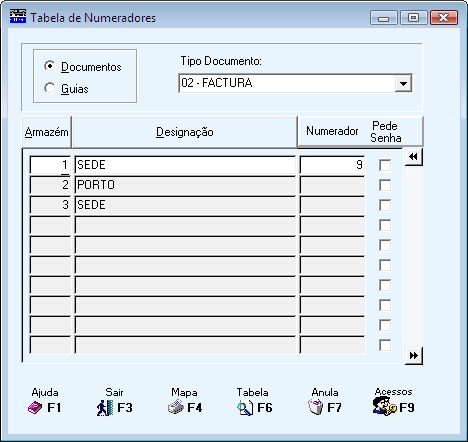Open the 02 - FACTURA combo box
Viewport: 468px width, 442px height.
(295, 83)
